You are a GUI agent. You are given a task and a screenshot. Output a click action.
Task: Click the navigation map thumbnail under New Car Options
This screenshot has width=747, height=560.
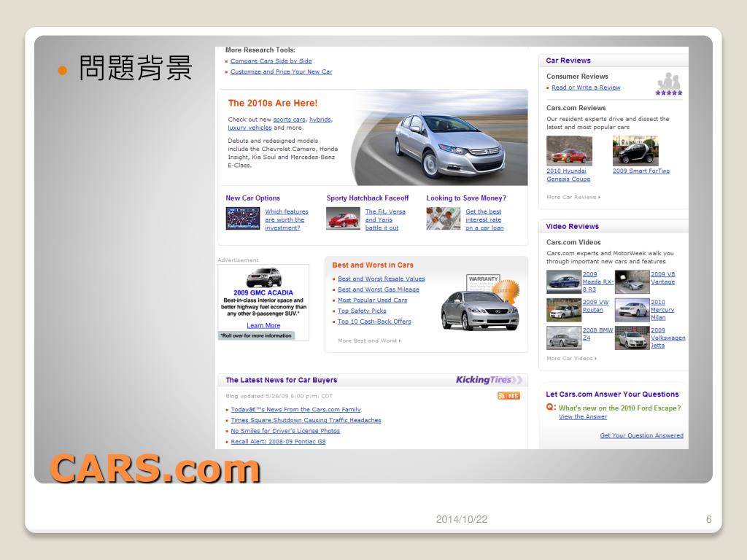[x=243, y=219]
